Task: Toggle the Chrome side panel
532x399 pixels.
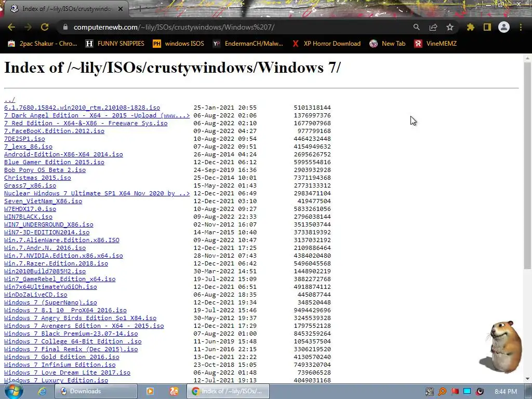Action: click(x=487, y=27)
